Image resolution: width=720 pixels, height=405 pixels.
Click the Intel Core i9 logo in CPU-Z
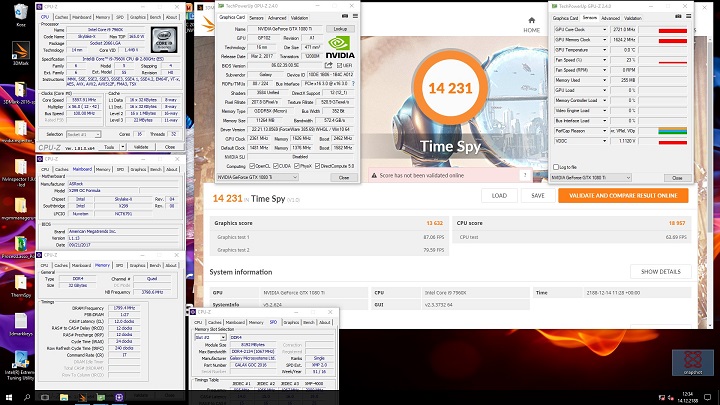click(164, 40)
